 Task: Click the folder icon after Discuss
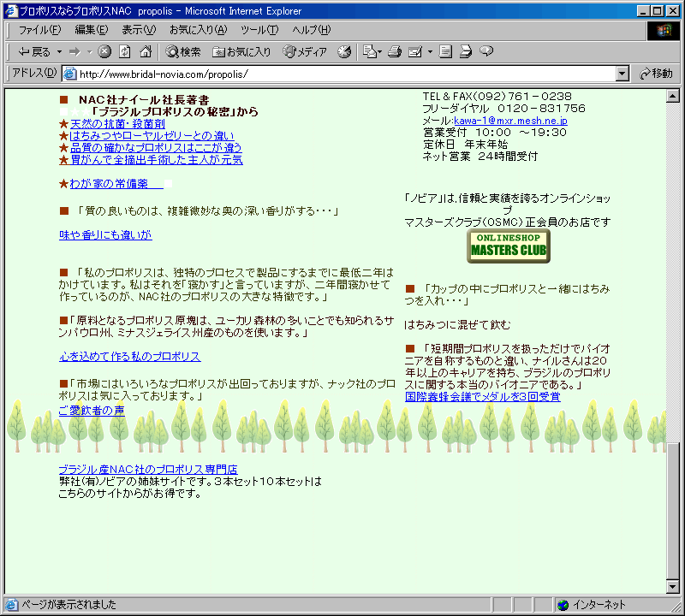pyautogui.click(x=466, y=51)
